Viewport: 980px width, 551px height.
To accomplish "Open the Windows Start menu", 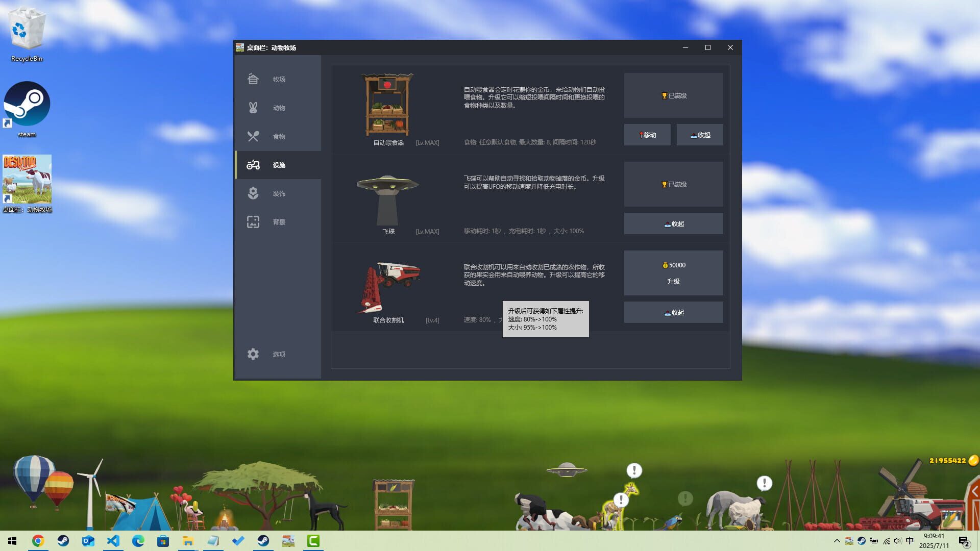I will 11,540.
